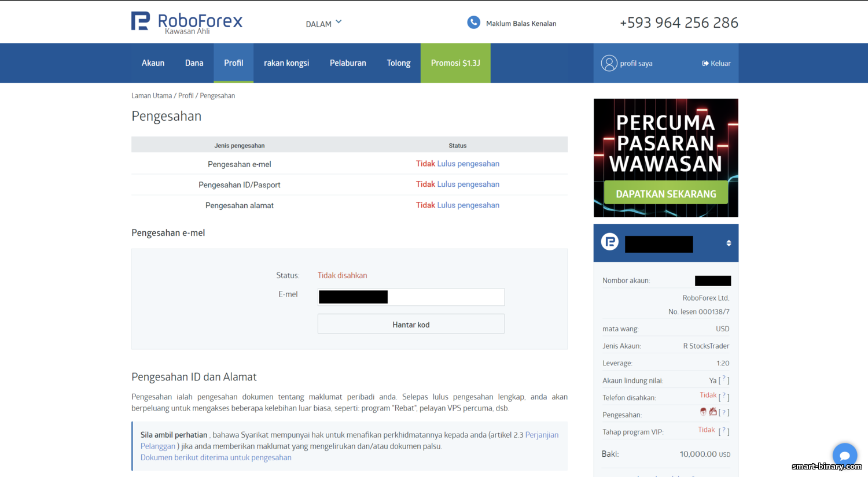Click the Pengesahan ID dan Alamat heading
Viewport: 868px width, 477px height.
coord(194,377)
